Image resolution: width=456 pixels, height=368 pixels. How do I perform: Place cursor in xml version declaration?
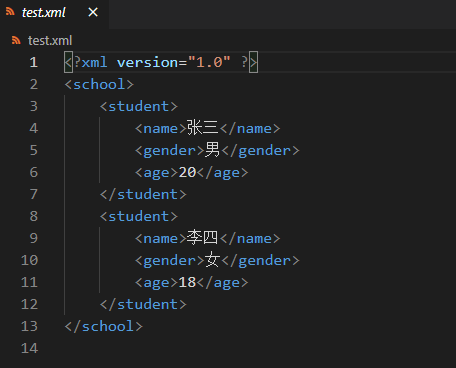pyautogui.click(x=161, y=62)
